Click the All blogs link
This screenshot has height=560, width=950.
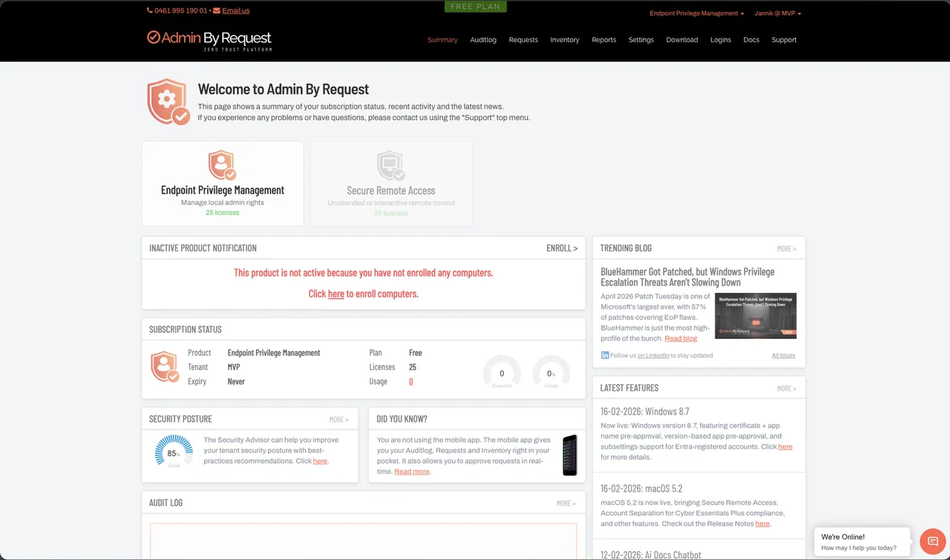click(783, 355)
